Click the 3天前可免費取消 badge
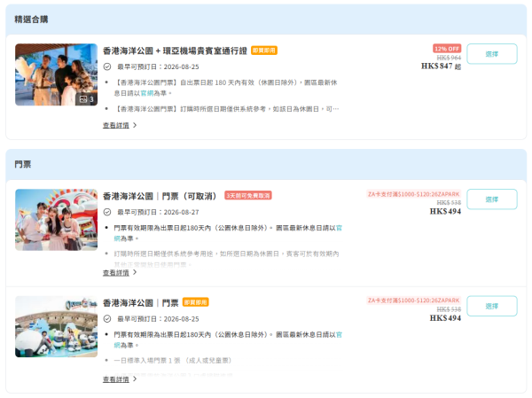Screen dimensions: 532x398 tap(248, 196)
